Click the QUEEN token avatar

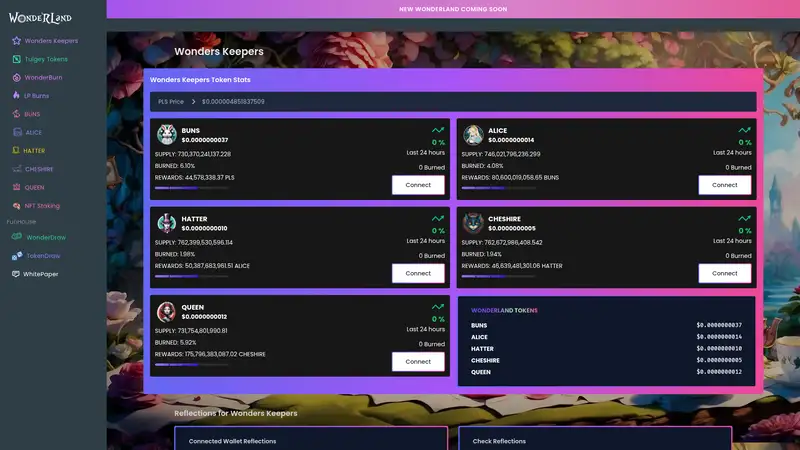[166, 312]
